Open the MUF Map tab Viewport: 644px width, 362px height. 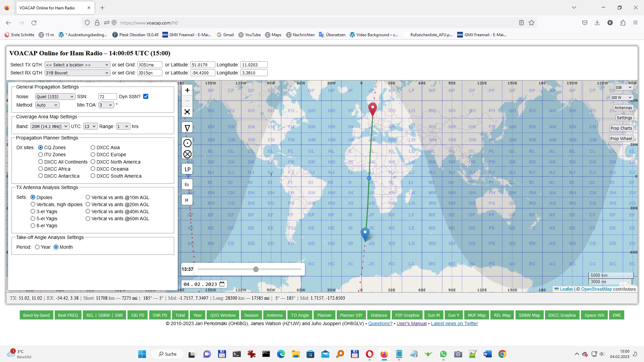click(476, 315)
